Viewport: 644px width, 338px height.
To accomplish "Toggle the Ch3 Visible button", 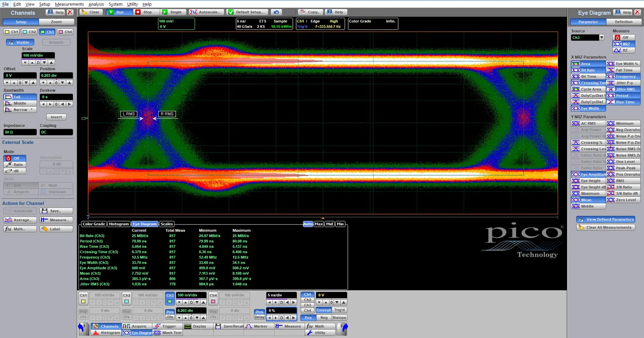I will coord(19,43).
